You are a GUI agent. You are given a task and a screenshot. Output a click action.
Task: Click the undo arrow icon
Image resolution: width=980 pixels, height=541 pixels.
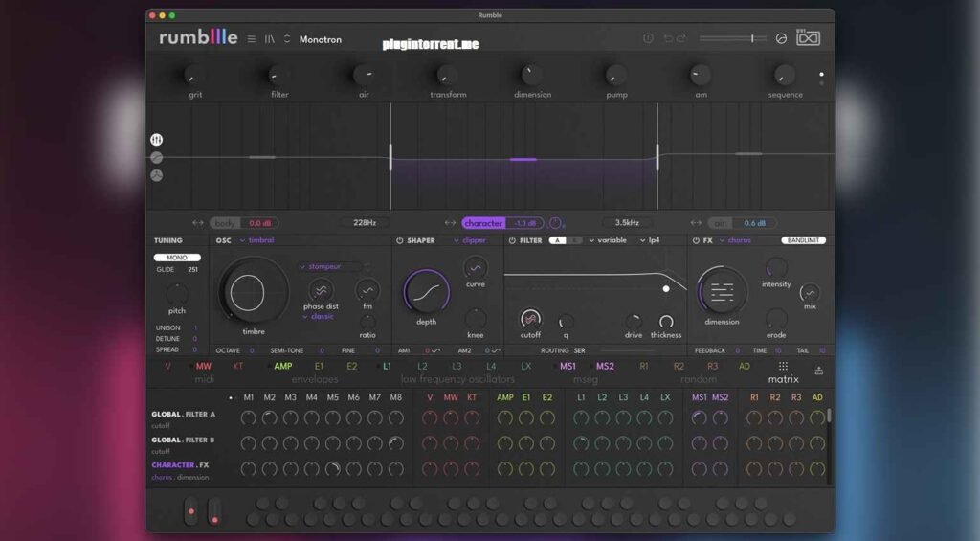pos(668,38)
